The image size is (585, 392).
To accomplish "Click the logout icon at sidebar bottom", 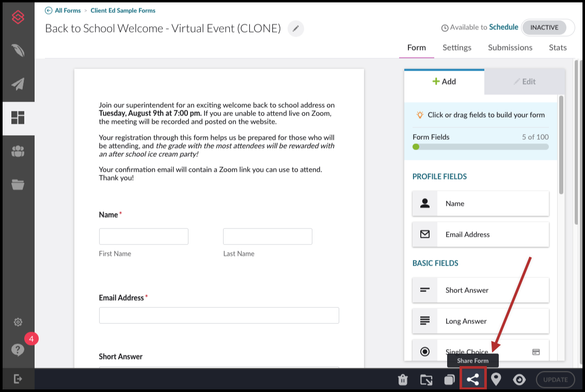I will click(18, 379).
